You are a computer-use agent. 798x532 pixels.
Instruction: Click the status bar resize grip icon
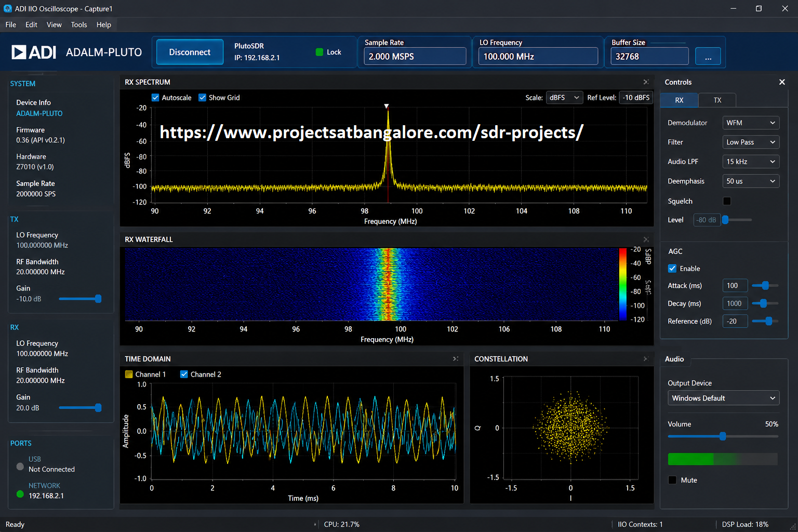click(x=793, y=527)
